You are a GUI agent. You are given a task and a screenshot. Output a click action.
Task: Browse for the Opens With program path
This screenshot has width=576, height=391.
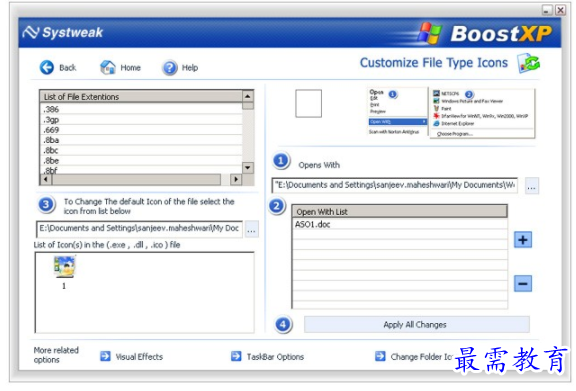[532, 186]
